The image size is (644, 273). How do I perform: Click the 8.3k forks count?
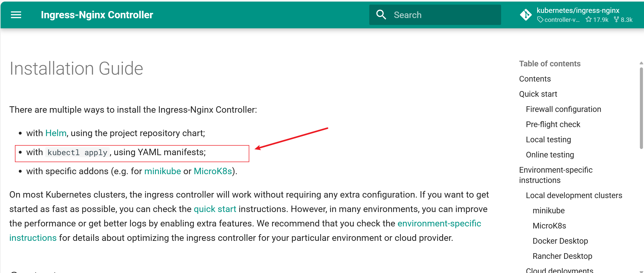coord(626,20)
